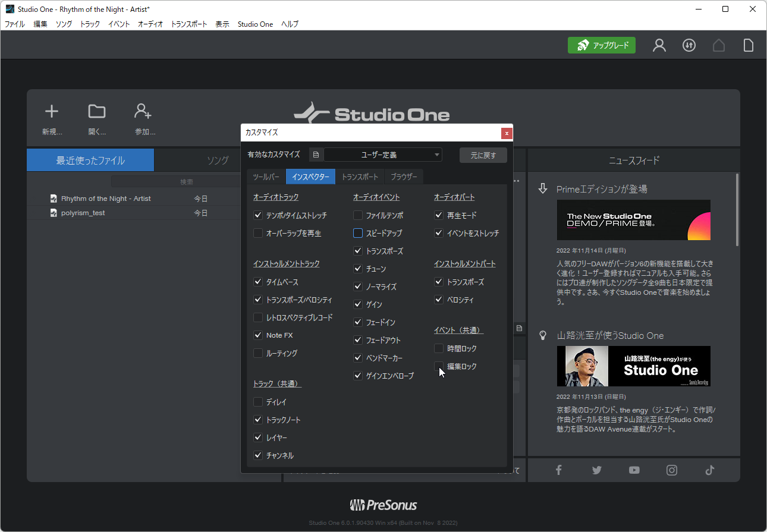The height and width of the screenshot is (532, 767).
Task: Open the YouTube channel icon
Action: point(634,470)
